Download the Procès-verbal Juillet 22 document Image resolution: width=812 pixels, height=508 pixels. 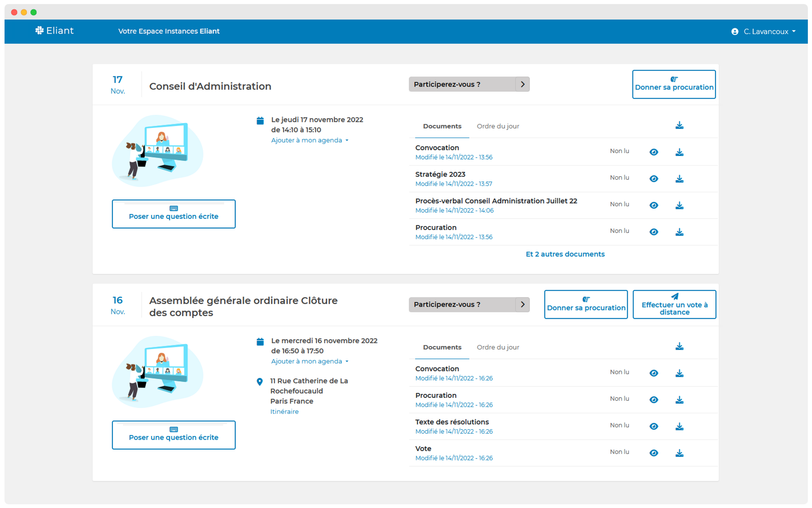coord(679,205)
